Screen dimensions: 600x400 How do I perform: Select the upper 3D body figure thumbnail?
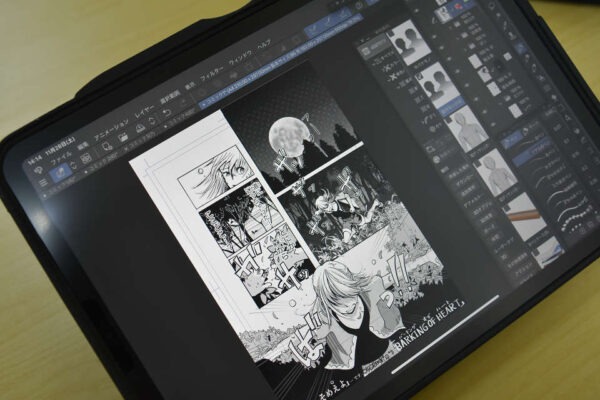468,129
